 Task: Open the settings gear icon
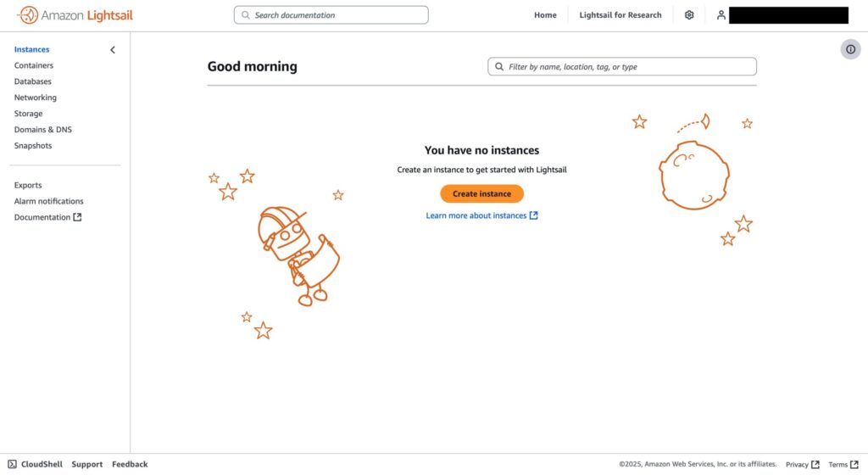coord(689,15)
